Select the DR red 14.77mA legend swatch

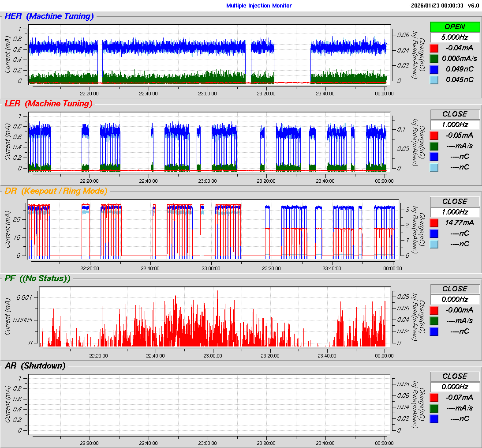[434, 222]
